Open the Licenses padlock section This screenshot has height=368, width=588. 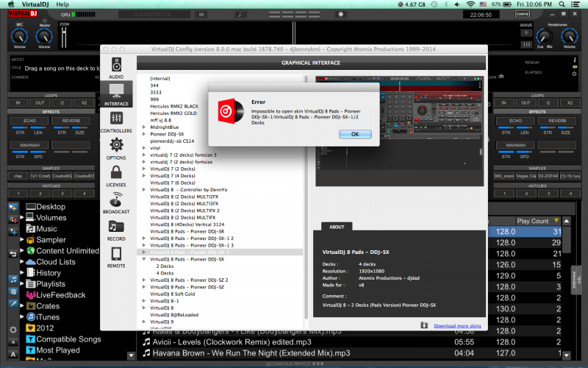116,175
